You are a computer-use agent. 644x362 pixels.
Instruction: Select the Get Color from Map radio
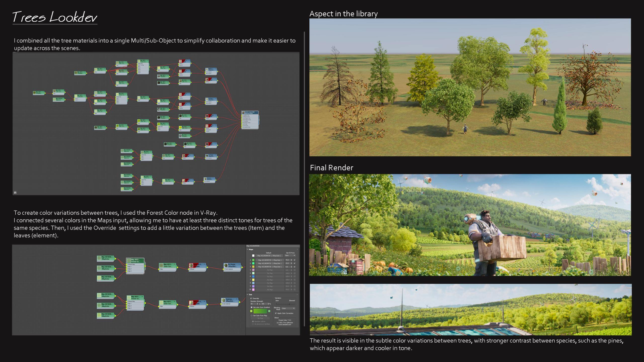pos(251,315)
